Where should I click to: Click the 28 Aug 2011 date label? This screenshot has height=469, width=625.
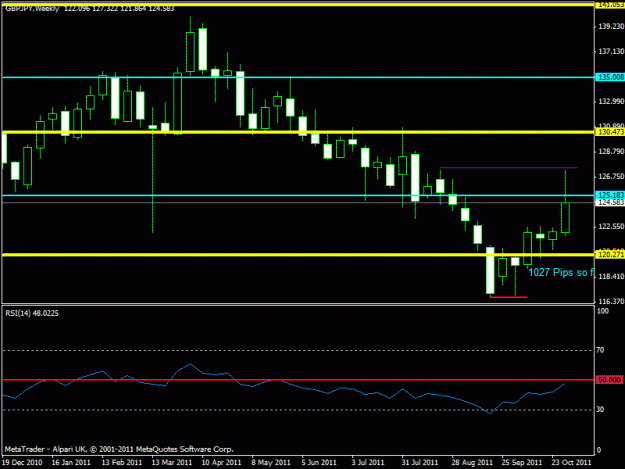472,462
